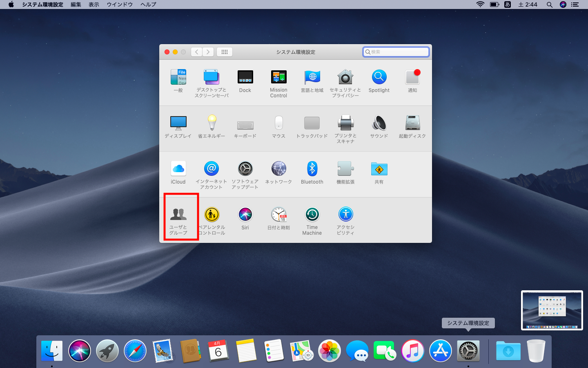Open the Apple menu
Image resolution: width=588 pixels, height=368 pixels.
[x=11, y=4]
